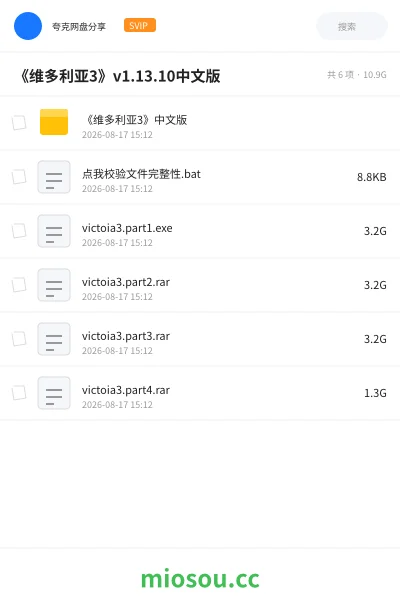This screenshot has width=400, height=600.
Task: Click the file icon for victoia3.part2.rar
Action: point(54,285)
